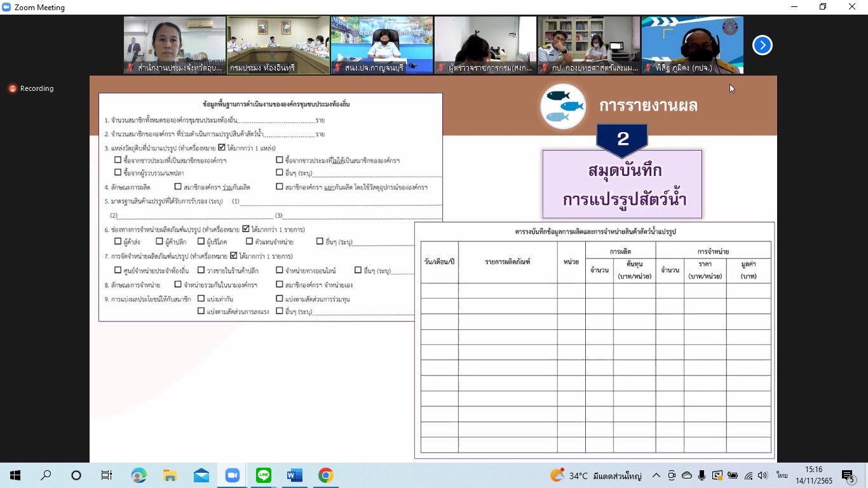This screenshot has height=488, width=868.
Task: Open Google Chrome from the taskbar
Action: (x=326, y=475)
